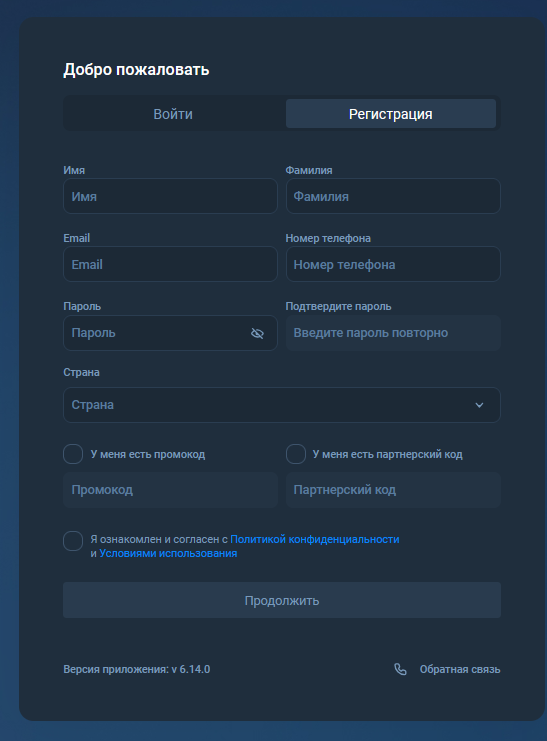Select the Регистрация tab

(x=391, y=114)
